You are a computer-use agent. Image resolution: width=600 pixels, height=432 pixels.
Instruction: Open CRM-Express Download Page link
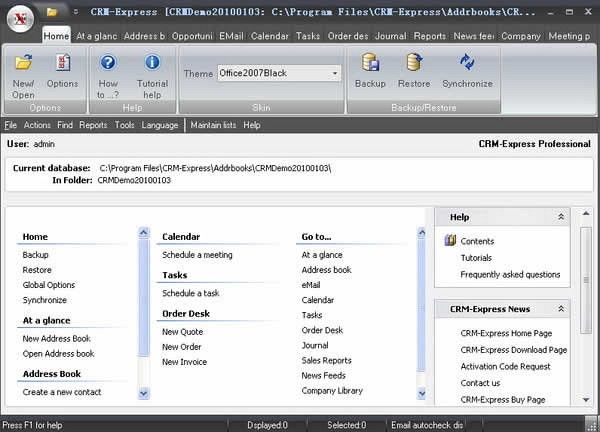pos(514,350)
